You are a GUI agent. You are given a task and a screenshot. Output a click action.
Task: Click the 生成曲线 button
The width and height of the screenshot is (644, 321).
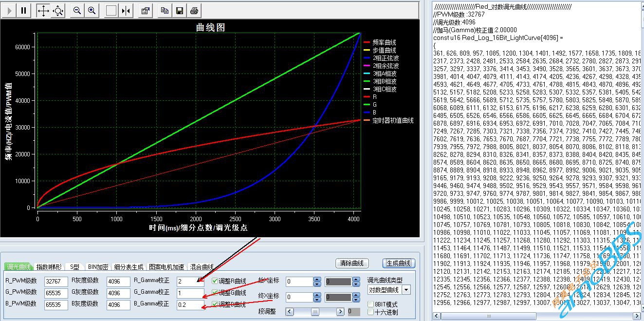point(399,263)
